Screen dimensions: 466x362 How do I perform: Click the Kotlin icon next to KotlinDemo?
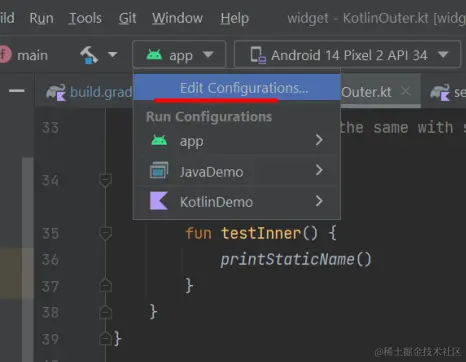click(159, 201)
